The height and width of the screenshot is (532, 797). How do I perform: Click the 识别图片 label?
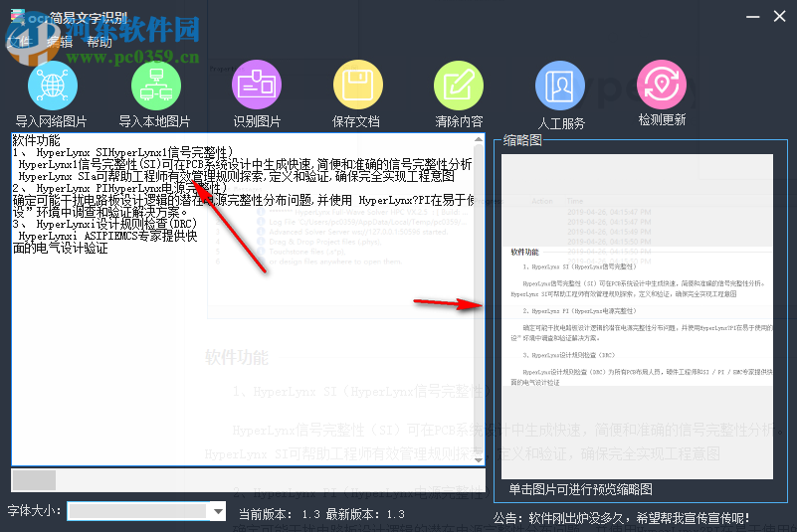pyautogui.click(x=257, y=121)
